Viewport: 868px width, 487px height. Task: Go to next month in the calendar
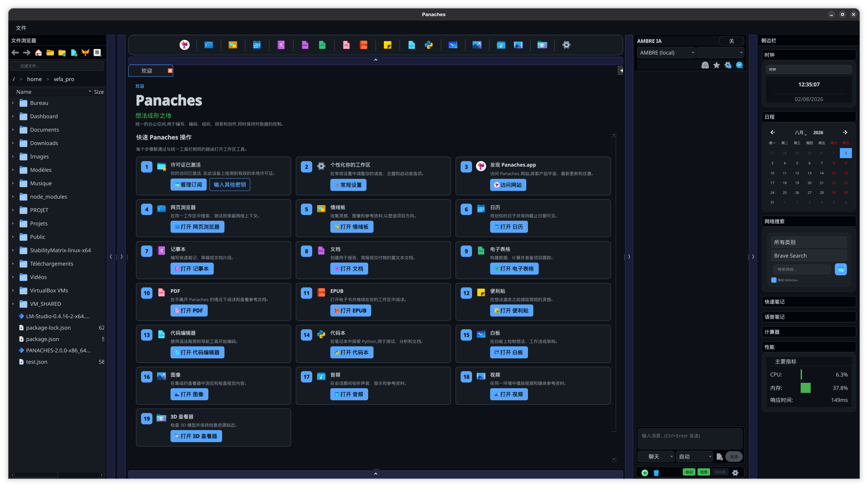845,132
